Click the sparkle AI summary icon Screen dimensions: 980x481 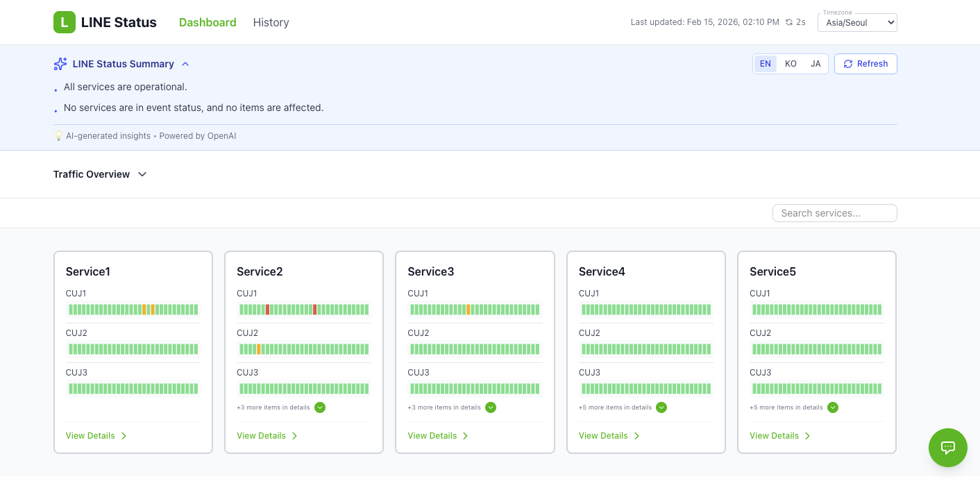coord(60,64)
